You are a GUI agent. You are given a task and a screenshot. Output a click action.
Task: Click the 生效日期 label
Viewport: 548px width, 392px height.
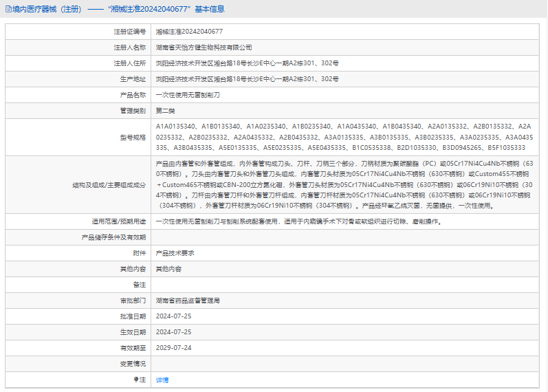(x=133, y=332)
